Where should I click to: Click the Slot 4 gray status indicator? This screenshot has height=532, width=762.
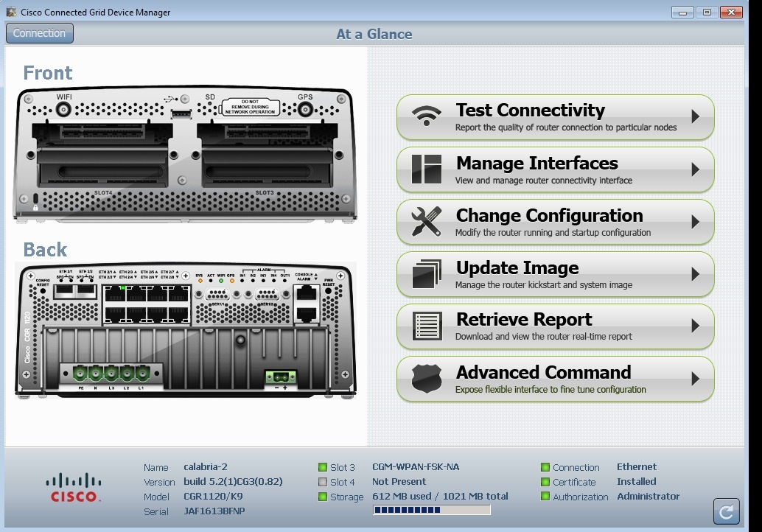point(323,482)
